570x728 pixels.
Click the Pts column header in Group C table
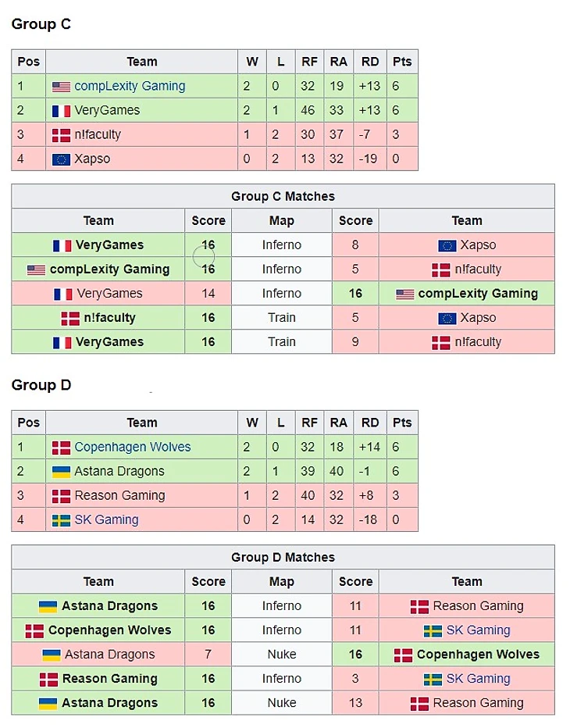point(402,62)
